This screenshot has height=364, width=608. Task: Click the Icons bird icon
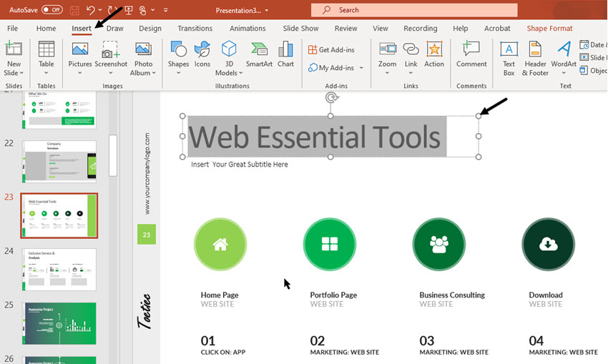202,49
